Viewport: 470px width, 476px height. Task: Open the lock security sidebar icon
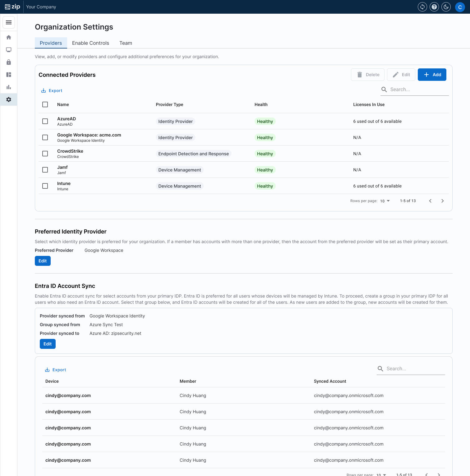9,62
